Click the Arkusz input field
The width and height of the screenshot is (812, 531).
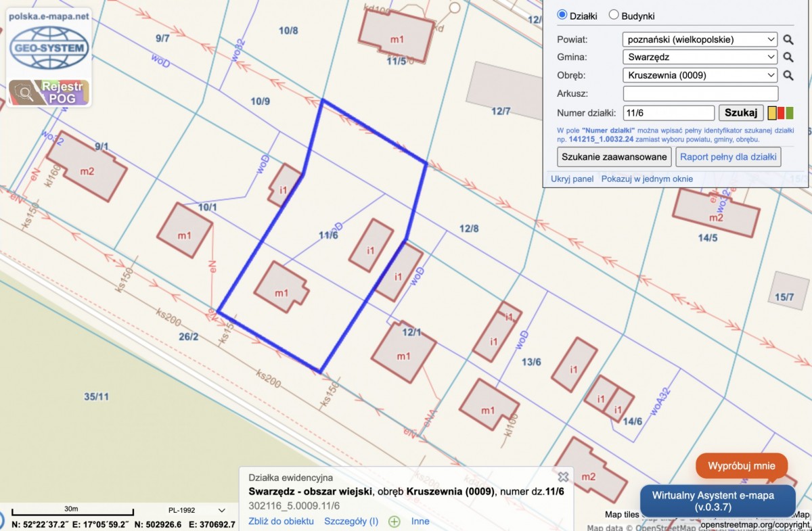[x=700, y=93]
